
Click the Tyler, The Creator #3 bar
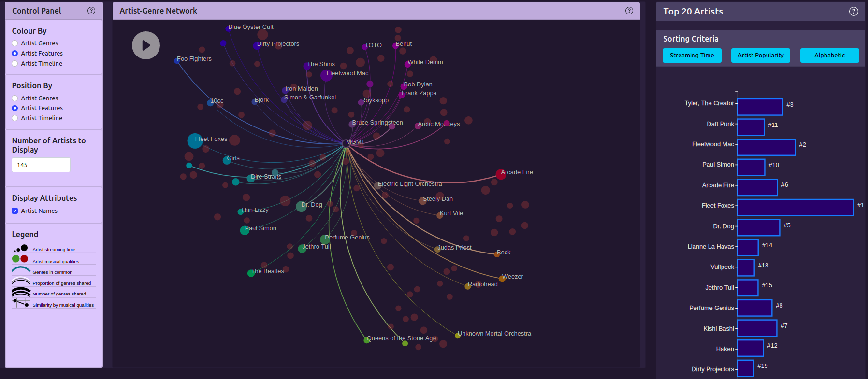pyautogui.click(x=760, y=107)
